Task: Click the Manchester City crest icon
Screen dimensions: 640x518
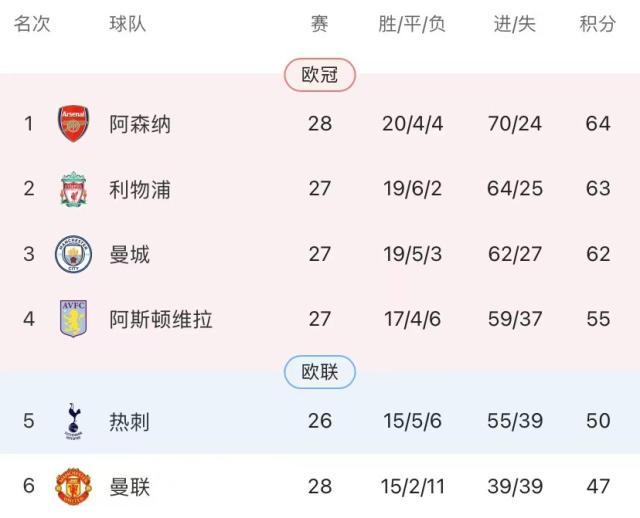Action: click(x=73, y=254)
